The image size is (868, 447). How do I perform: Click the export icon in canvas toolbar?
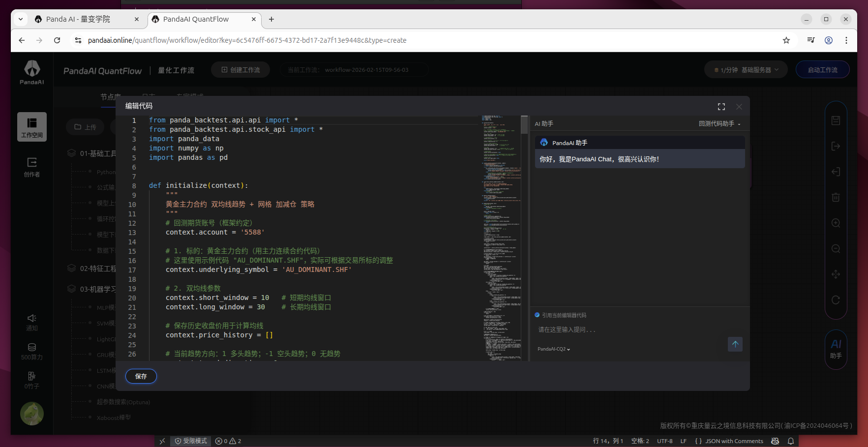(836, 146)
